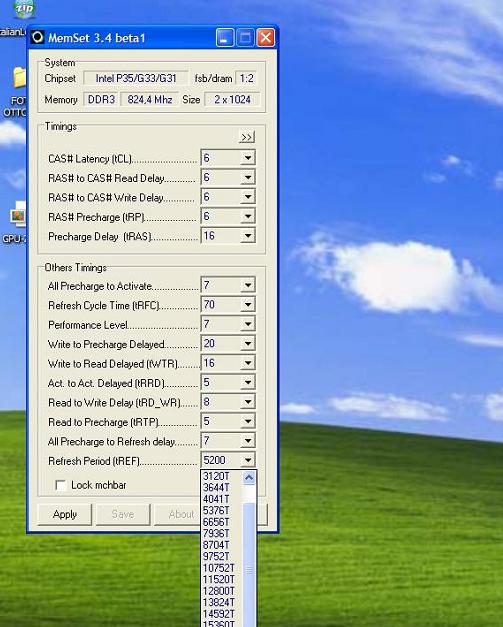The height and width of the screenshot is (627, 503).
Task: Choose 4041T in the tREF list
Action: [x=222, y=499]
